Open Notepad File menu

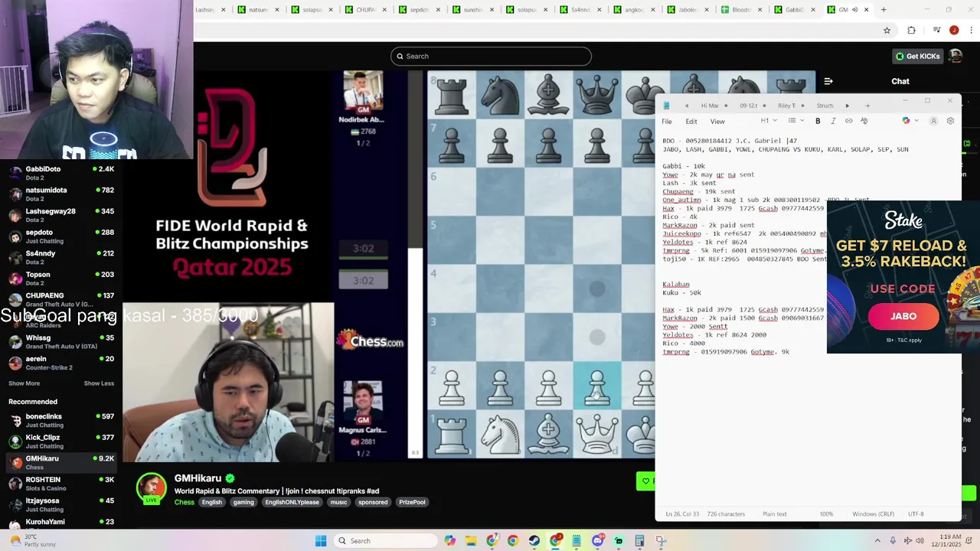(x=667, y=122)
